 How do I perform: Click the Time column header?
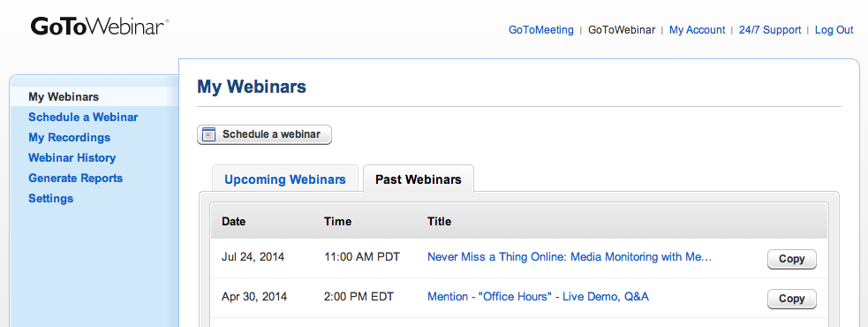(x=337, y=222)
